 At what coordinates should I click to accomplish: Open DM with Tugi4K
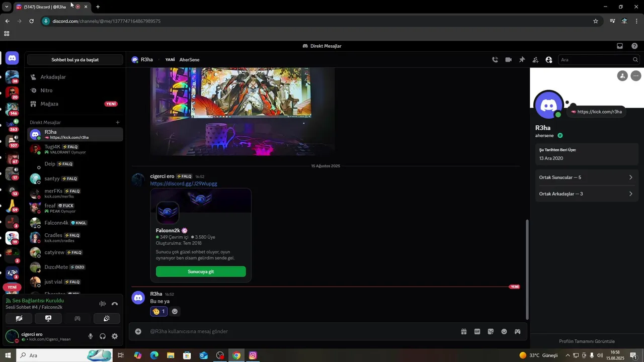tap(75, 149)
